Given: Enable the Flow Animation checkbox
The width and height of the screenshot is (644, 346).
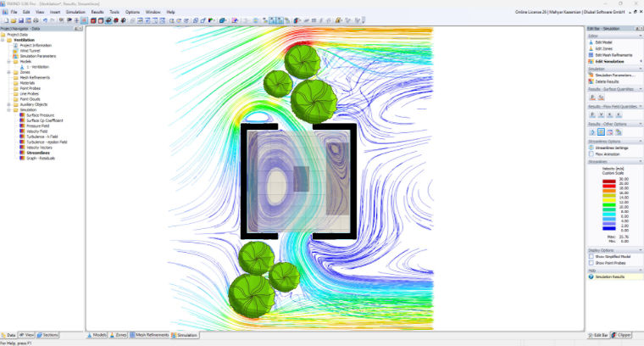Looking at the screenshot, I should coord(591,154).
